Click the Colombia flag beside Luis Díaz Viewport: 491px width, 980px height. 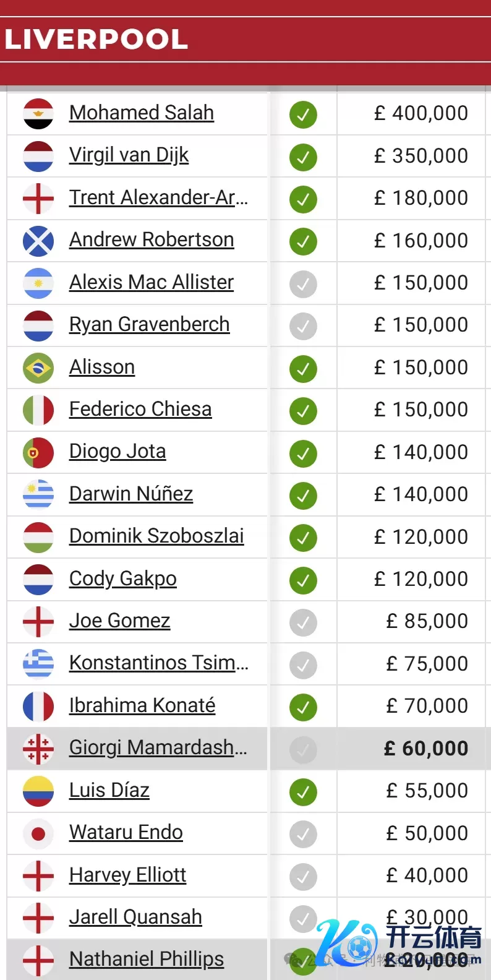point(38,791)
